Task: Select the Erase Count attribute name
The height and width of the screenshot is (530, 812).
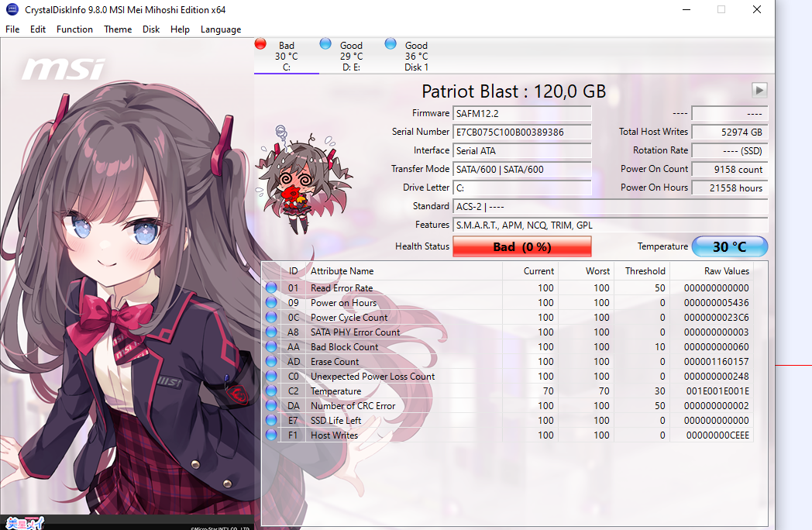Action: click(335, 362)
